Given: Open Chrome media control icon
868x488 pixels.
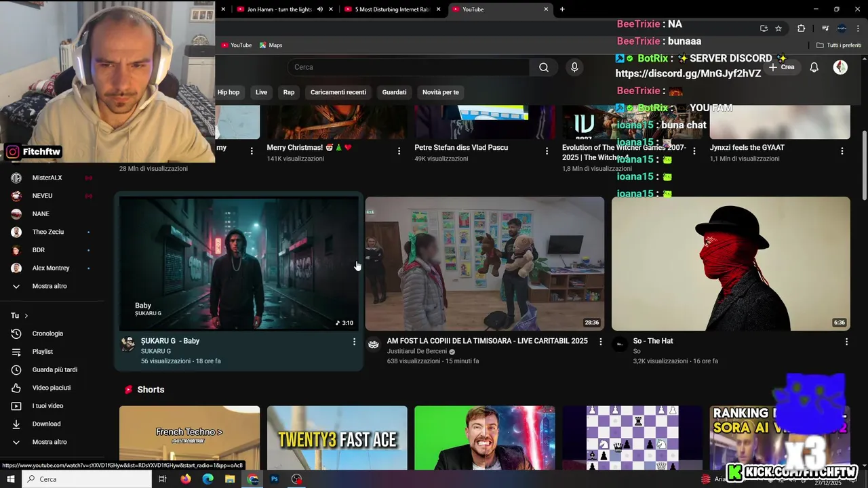Looking at the screenshot, I should click(x=825, y=28).
